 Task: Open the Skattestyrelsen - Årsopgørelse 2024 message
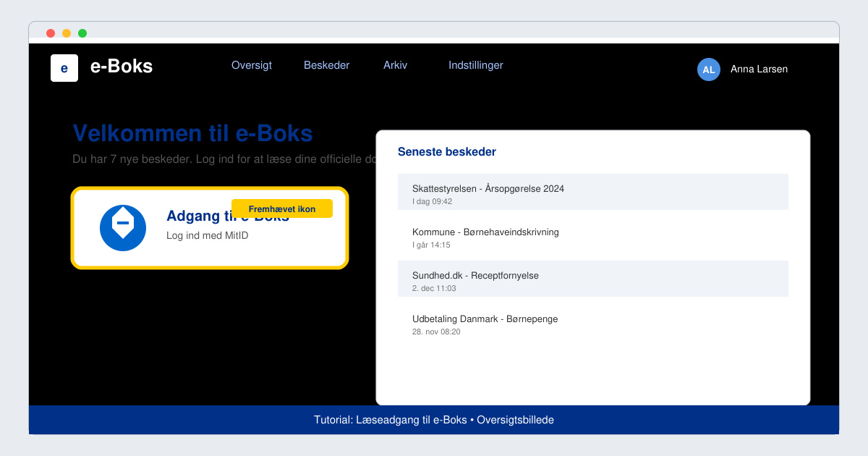point(593,192)
